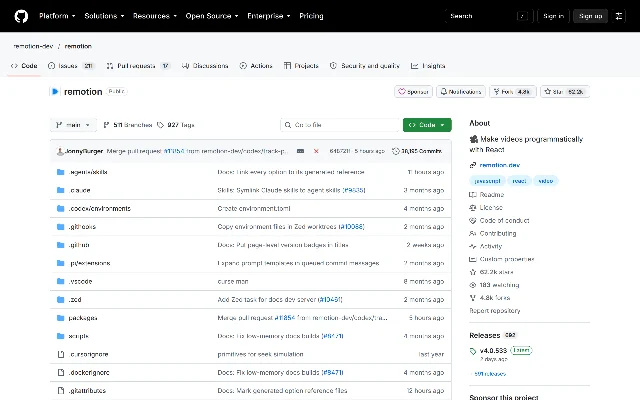Screen dimensions: 640x400
Task: Star the remotion repository
Action: click(x=565, y=92)
